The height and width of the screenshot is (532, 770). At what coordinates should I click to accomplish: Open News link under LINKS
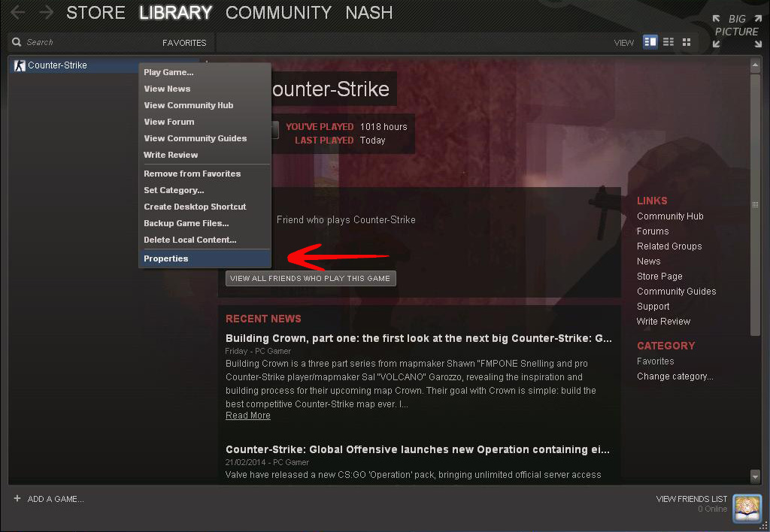pyautogui.click(x=648, y=261)
